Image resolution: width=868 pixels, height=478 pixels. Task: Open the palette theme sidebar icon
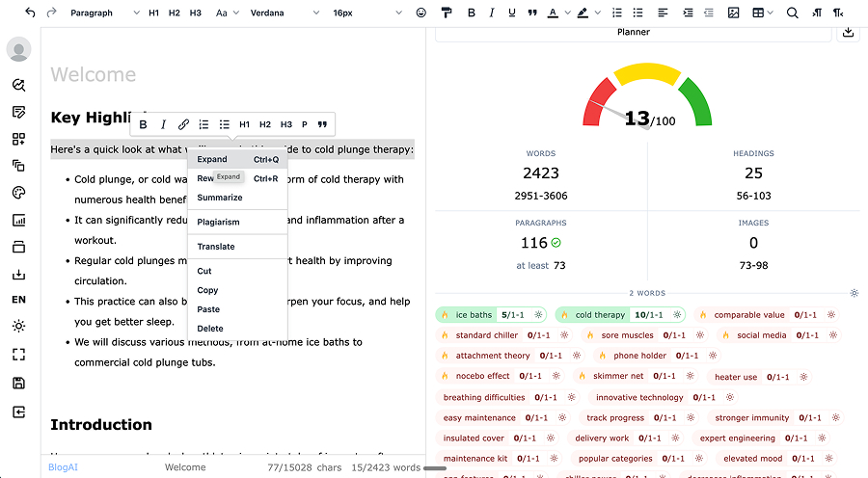[x=19, y=193]
